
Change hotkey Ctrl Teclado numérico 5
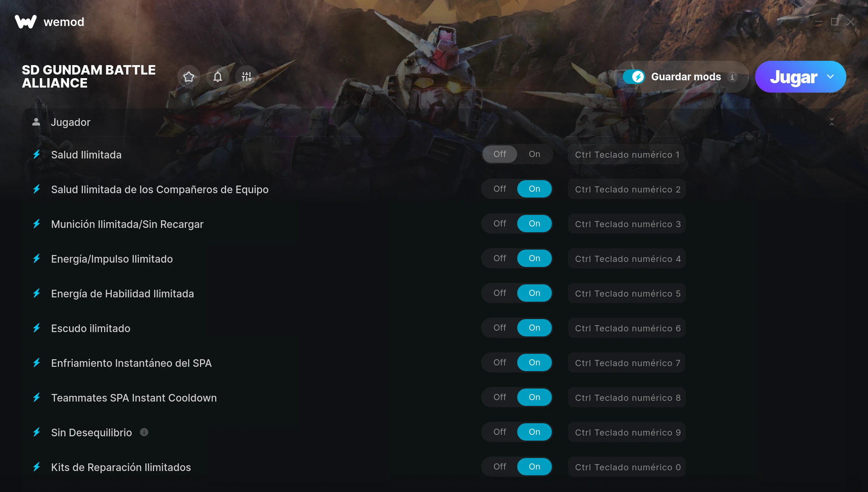pyautogui.click(x=627, y=293)
